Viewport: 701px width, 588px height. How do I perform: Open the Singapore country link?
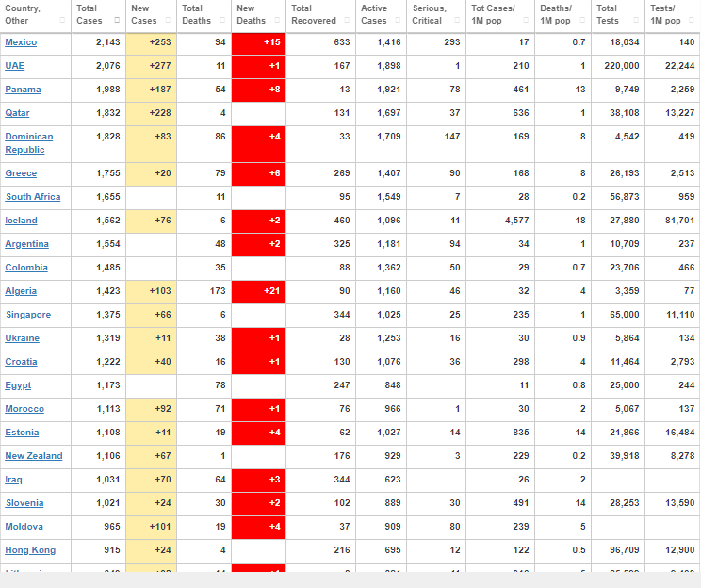[28, 315]
